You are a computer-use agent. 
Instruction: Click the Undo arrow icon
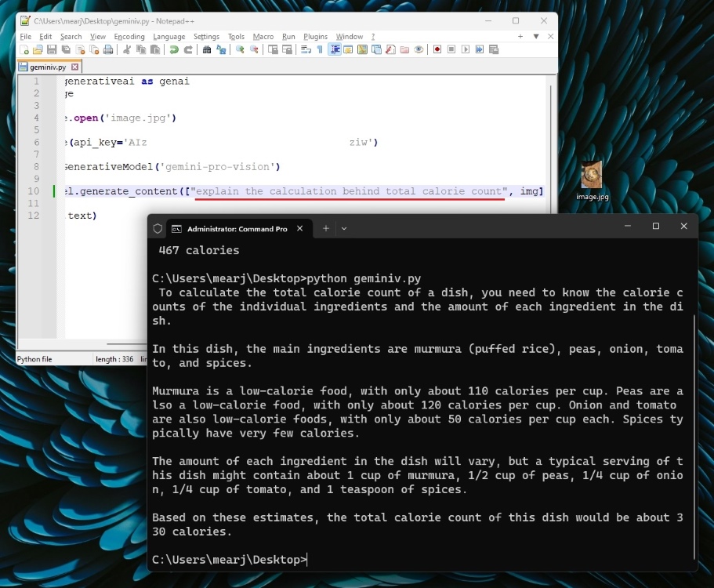(174, 49)
